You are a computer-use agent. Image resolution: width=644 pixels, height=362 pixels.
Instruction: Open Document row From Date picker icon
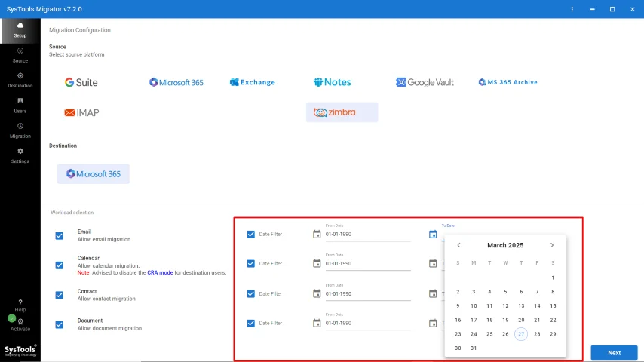point(317,323)
